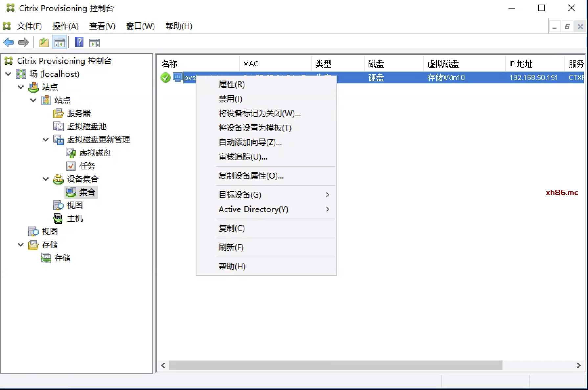Restore the inner MDI child window

pos(567,27)
